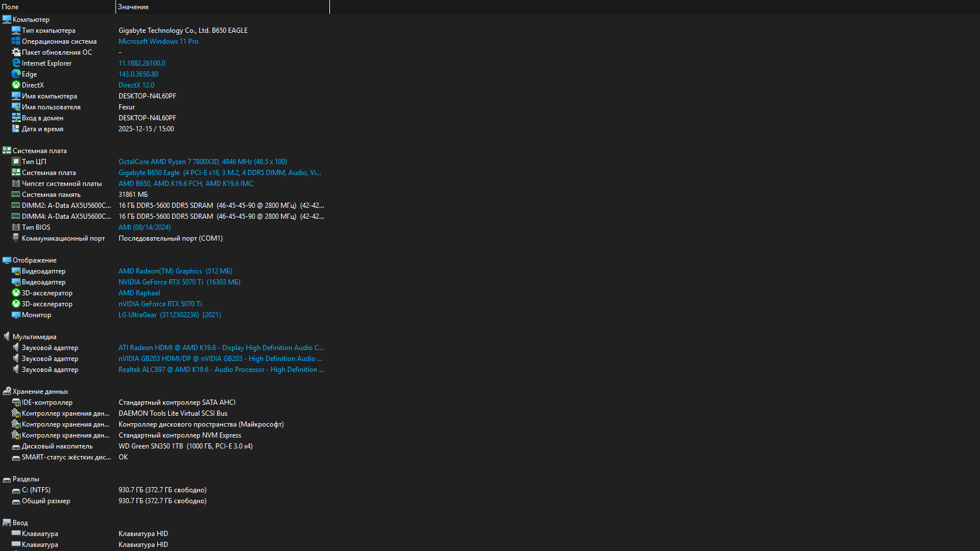
Task: Open the Microsoft Windows 11 Pro link
Action: [x=158, y=41]
